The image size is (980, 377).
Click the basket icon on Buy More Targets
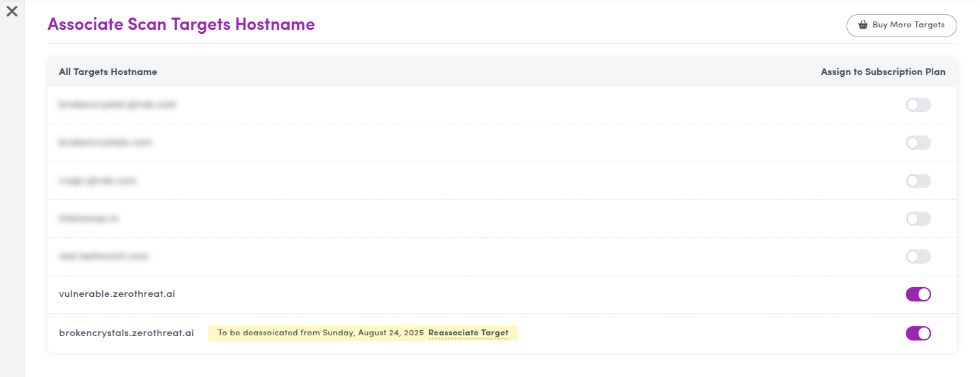tap(863, 25)
